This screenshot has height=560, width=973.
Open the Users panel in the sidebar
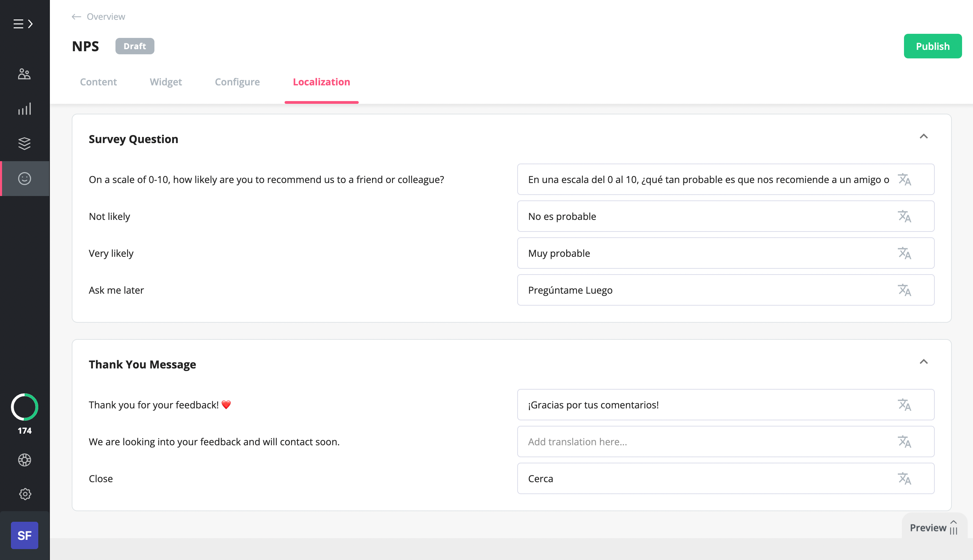click(24, 73)
